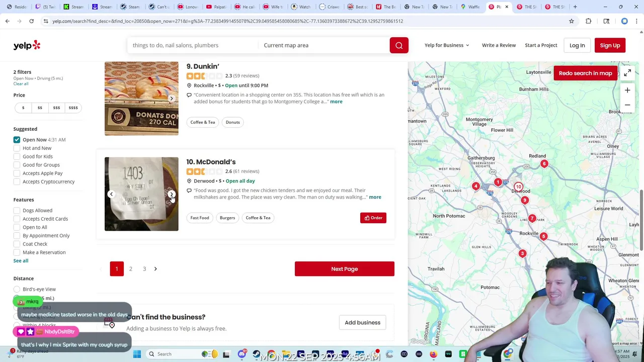Enable Open to All feature
Viewport: 644px width, 362px height.
[x=17, y=227]
